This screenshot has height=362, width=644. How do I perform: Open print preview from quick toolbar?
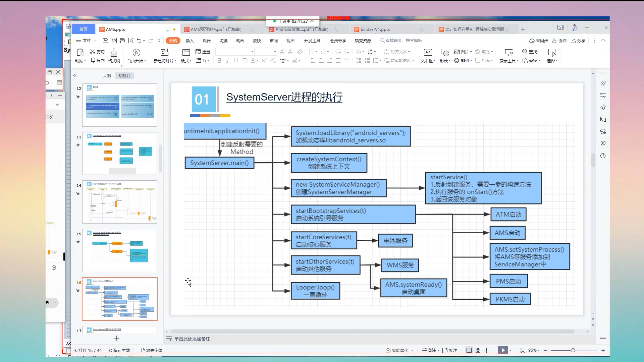(131, 41)
